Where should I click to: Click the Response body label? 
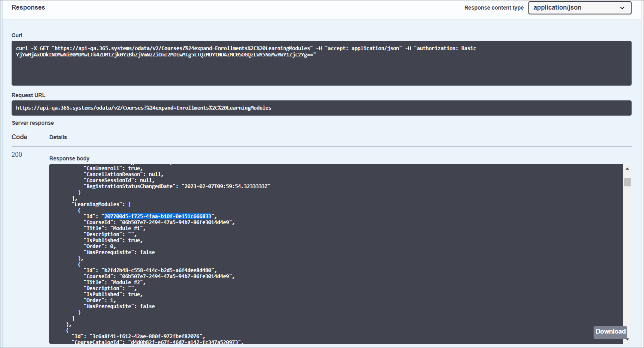coord(69,158)
